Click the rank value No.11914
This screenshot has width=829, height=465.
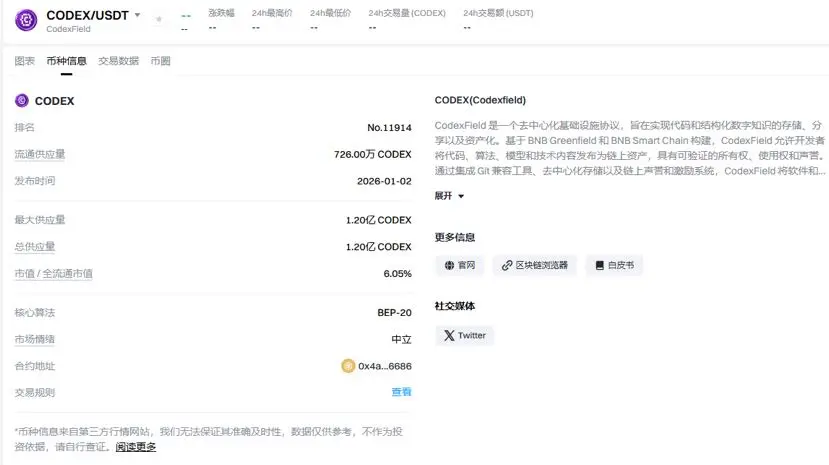click(389, 127)
